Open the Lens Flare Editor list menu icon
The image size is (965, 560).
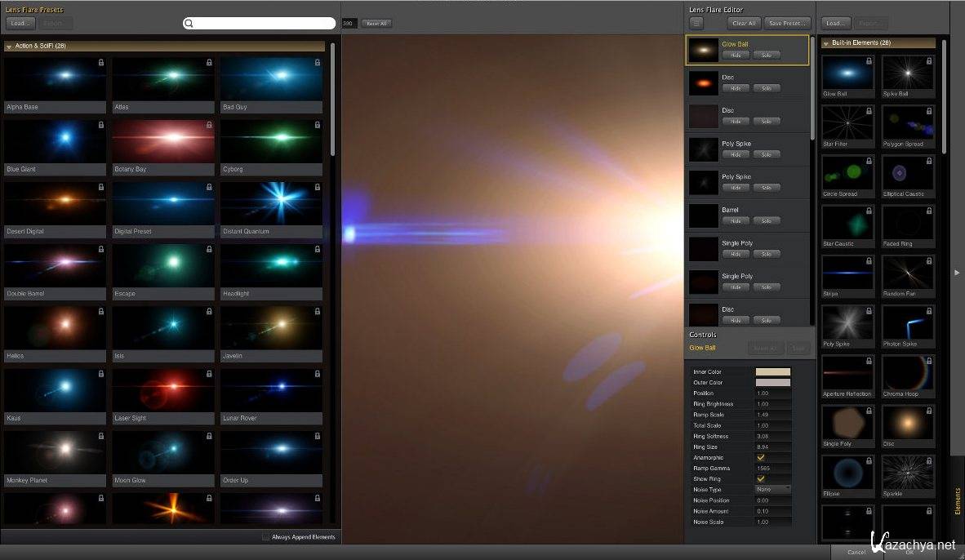696,24
